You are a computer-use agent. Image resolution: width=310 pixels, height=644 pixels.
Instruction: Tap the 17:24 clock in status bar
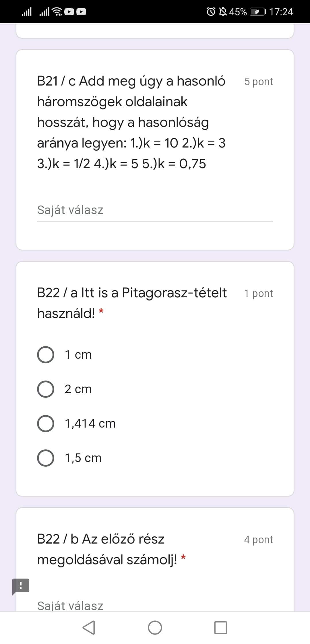[x=281, y=12]
